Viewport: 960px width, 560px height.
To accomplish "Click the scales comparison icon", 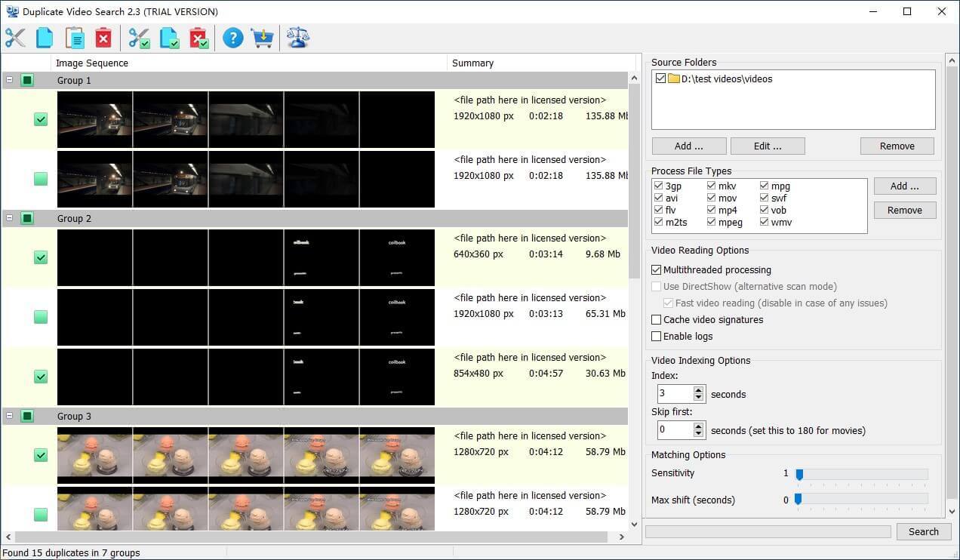I will point(297,37).
